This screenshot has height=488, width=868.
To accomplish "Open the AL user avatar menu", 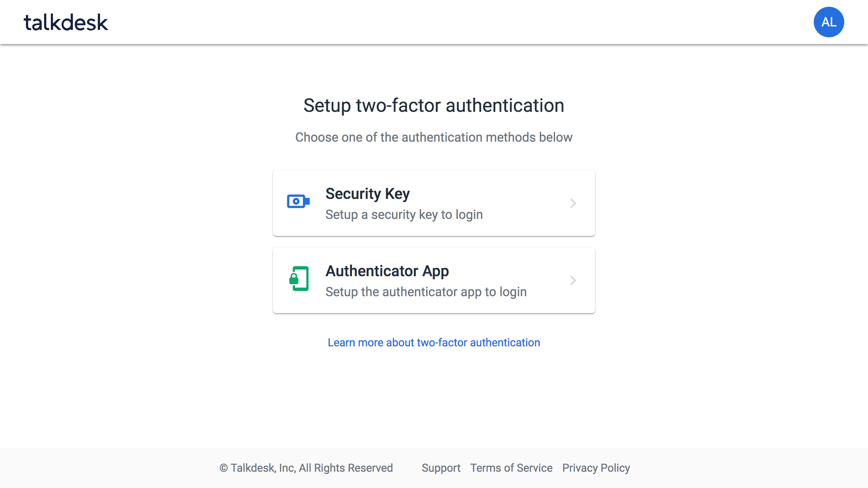I will [829, 22].
